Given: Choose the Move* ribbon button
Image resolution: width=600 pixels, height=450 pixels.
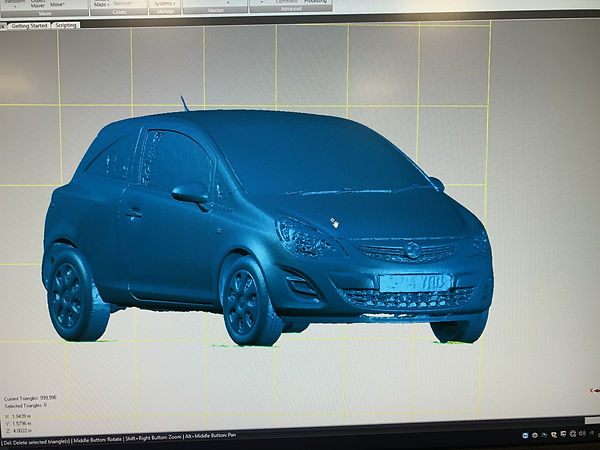Looking at the screenshot, I should (x=57, y=4).
